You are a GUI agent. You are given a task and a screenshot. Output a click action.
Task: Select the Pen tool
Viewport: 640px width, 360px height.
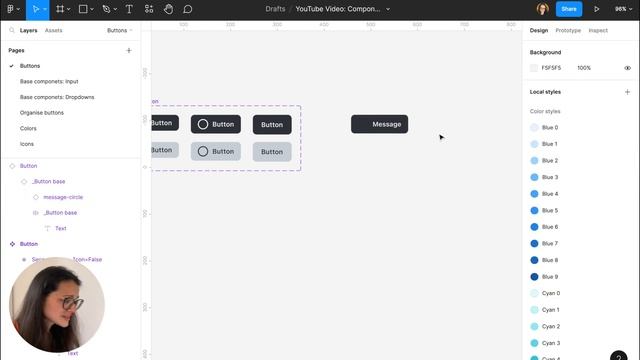pyautogui.click(x=106, y=9)
